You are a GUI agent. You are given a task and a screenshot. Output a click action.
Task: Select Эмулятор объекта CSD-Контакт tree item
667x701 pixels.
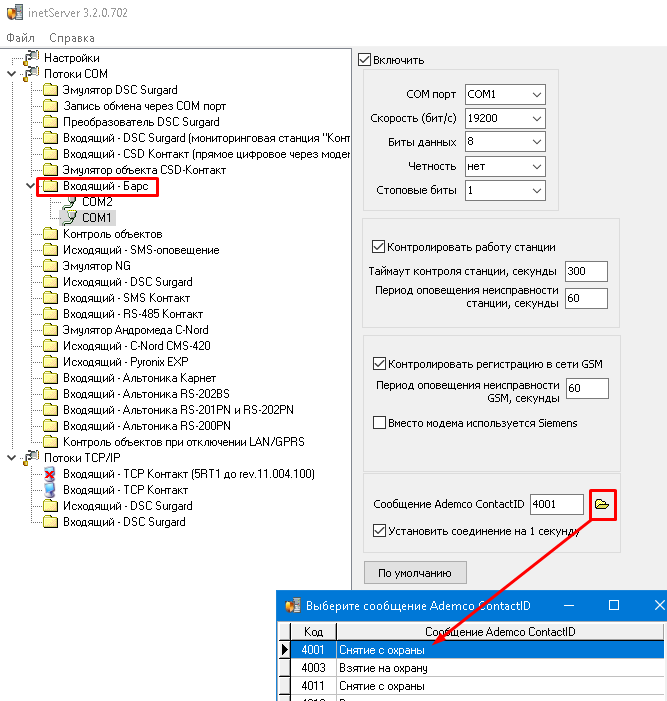tap(144, 170)
